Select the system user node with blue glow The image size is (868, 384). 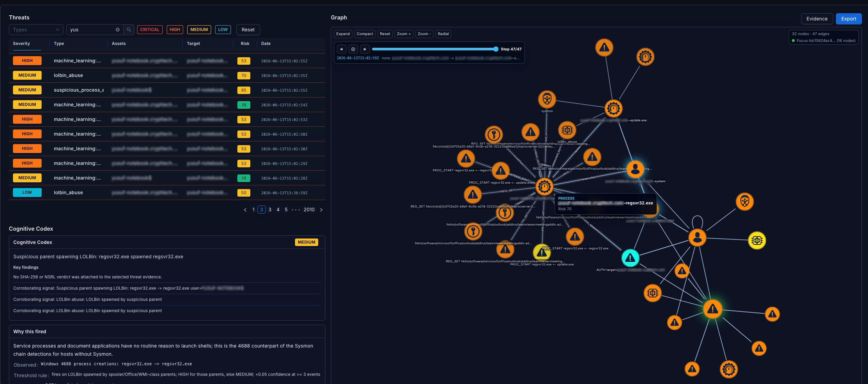click(x=635, y=169)
